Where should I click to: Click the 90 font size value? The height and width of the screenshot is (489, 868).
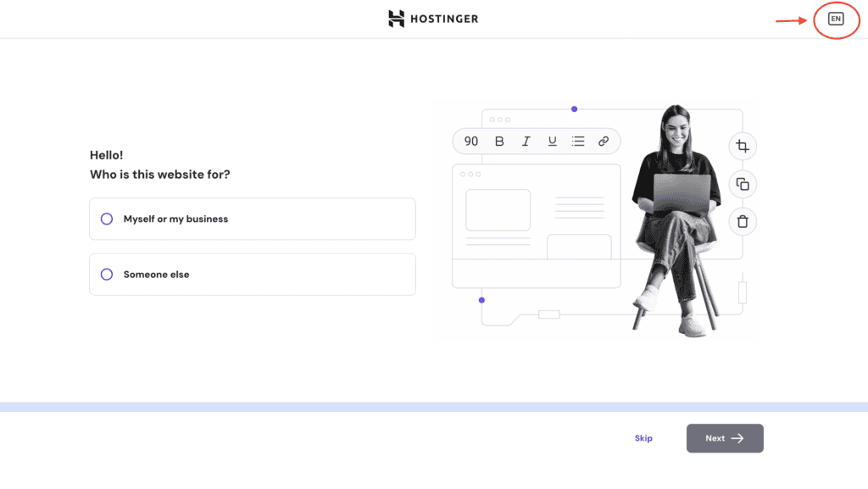coord(471,141)
